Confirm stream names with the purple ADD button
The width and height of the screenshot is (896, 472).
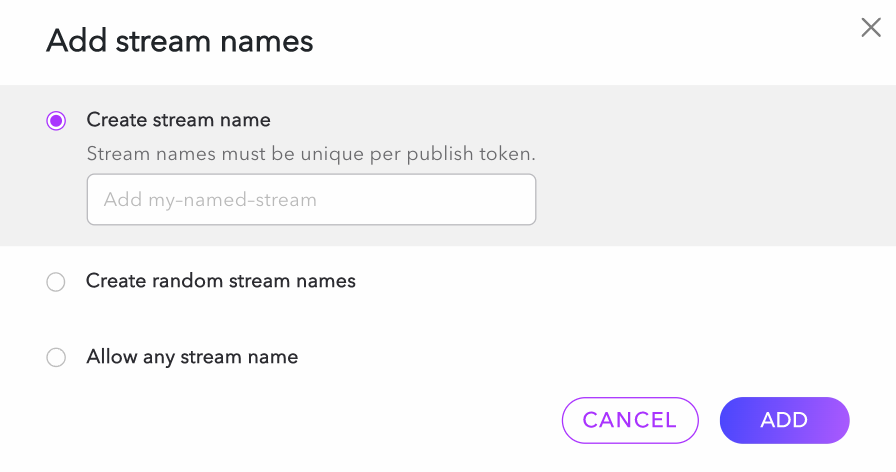click(x=784, y=420)
